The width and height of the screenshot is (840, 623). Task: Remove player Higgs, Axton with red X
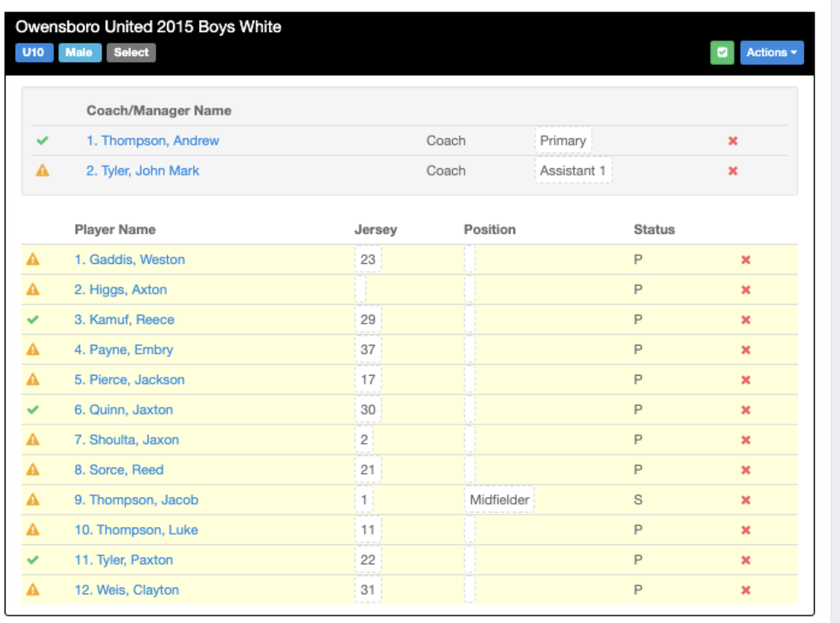point(746,290)
